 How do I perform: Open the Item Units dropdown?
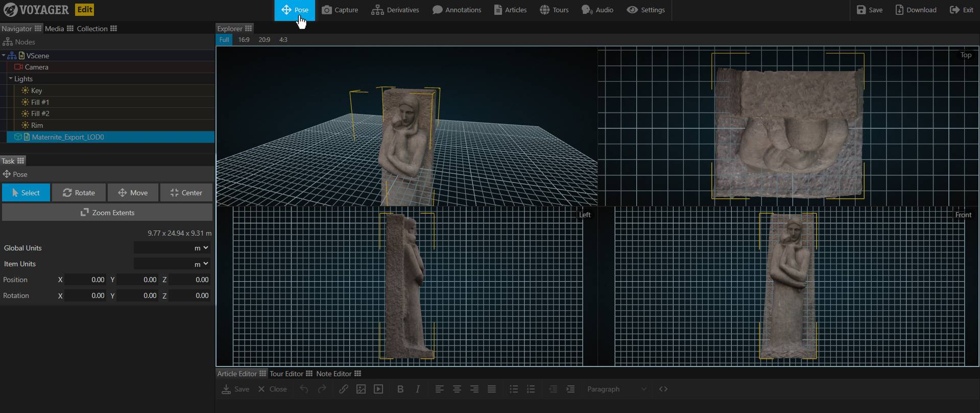click(x=172, y=264)
